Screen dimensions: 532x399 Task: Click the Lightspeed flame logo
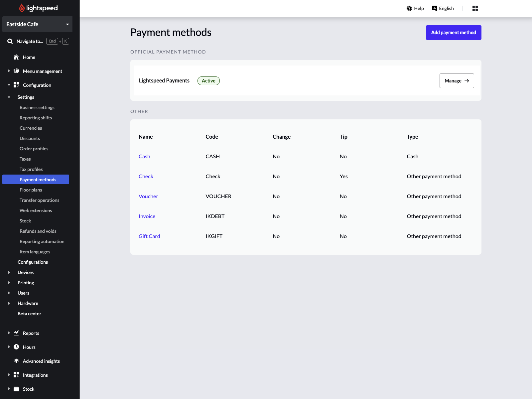click(22, 8)
